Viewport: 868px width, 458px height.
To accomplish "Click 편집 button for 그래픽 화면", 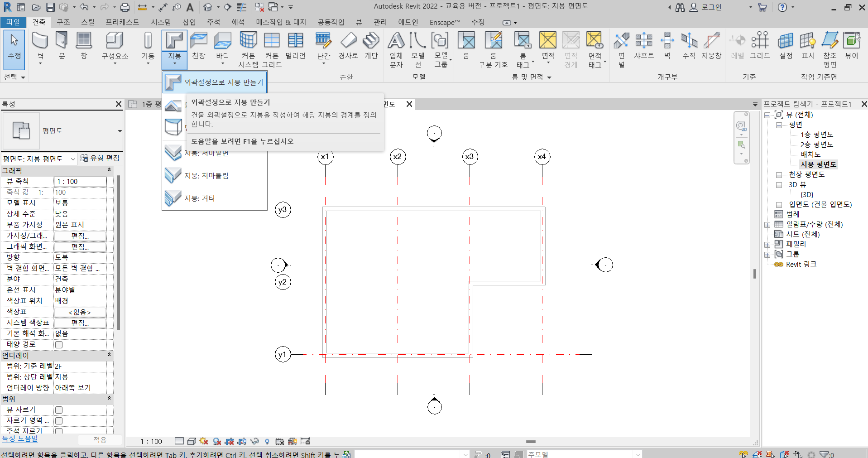I will coord(80,247).
